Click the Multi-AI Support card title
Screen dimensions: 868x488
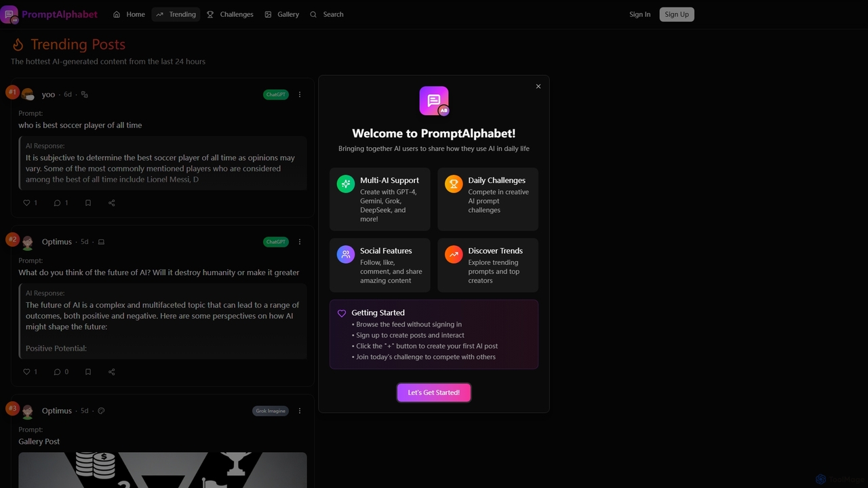(389, 180)
